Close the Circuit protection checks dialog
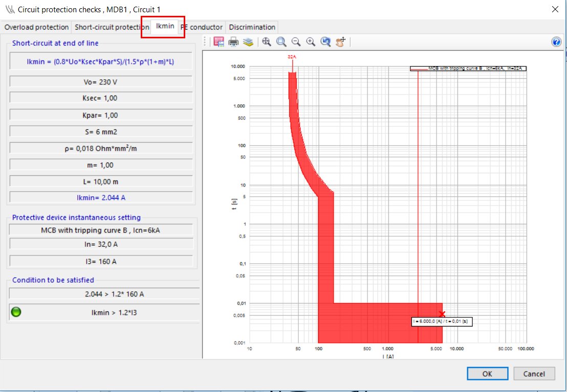 [555, 9]
